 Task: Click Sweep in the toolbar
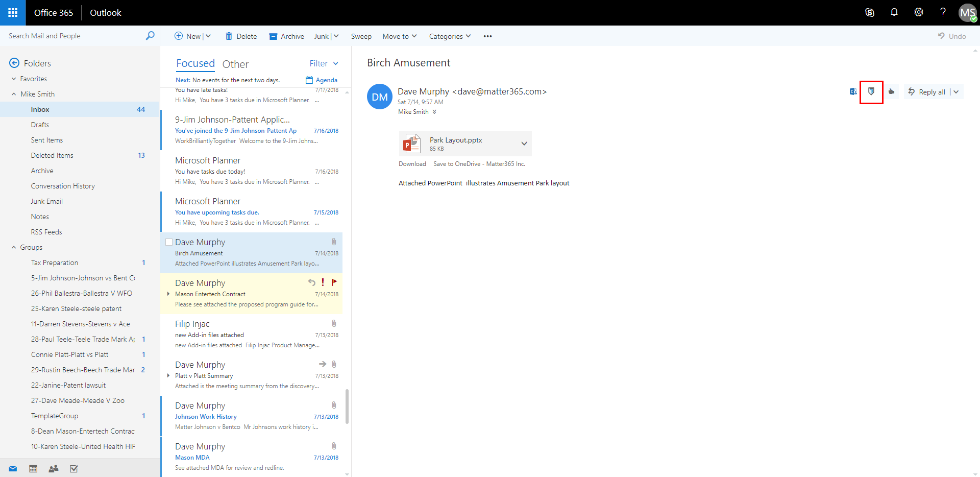361,36
